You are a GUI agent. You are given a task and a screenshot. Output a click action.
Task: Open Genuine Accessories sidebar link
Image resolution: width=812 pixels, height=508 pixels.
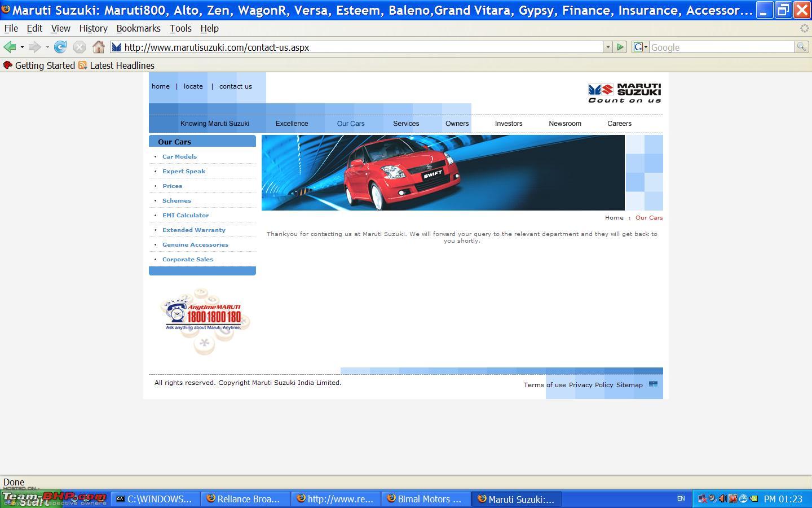pyautogui.click(x=195, y=244)
